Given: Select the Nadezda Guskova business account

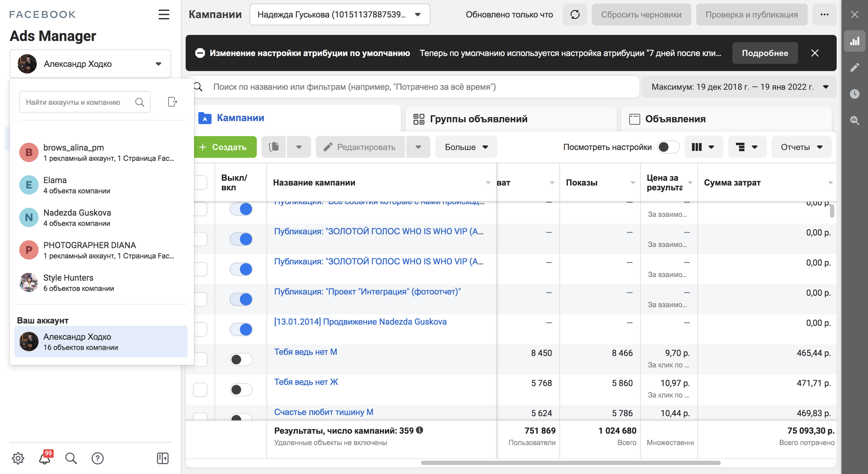Looking at the screenshot, I should (x=102, y=217).
